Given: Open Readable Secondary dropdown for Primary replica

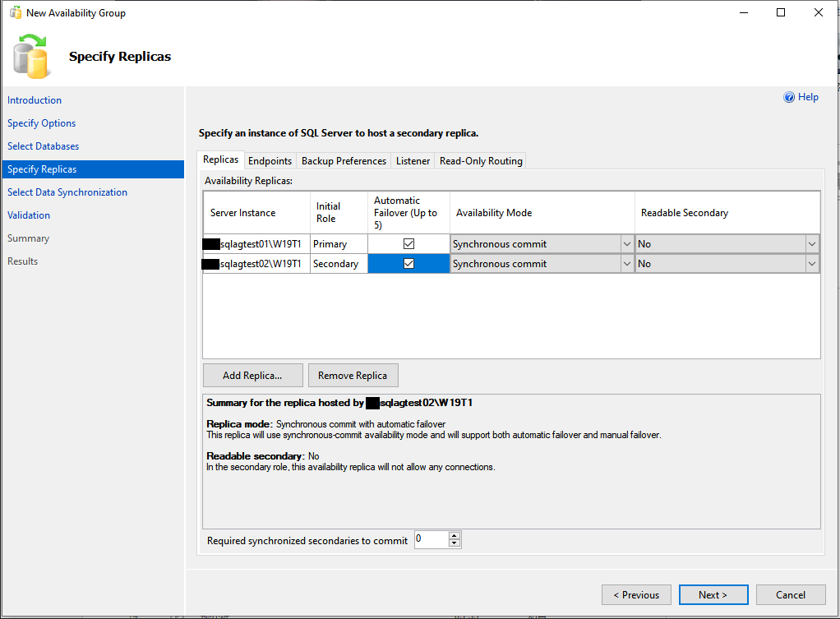Looking at the screenshot, I should coord(812,244).
